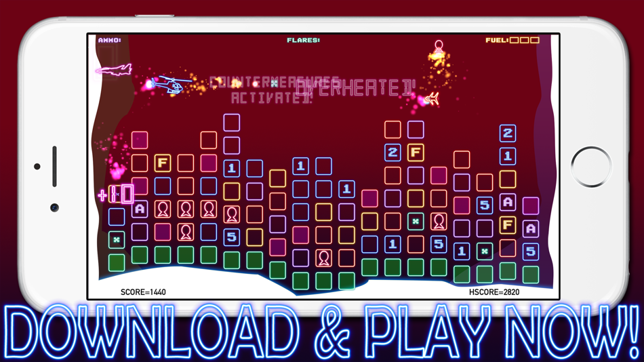Tap the F block beside the 2 block
This screenshot has height=362, width=644.
tap(416, 153)
